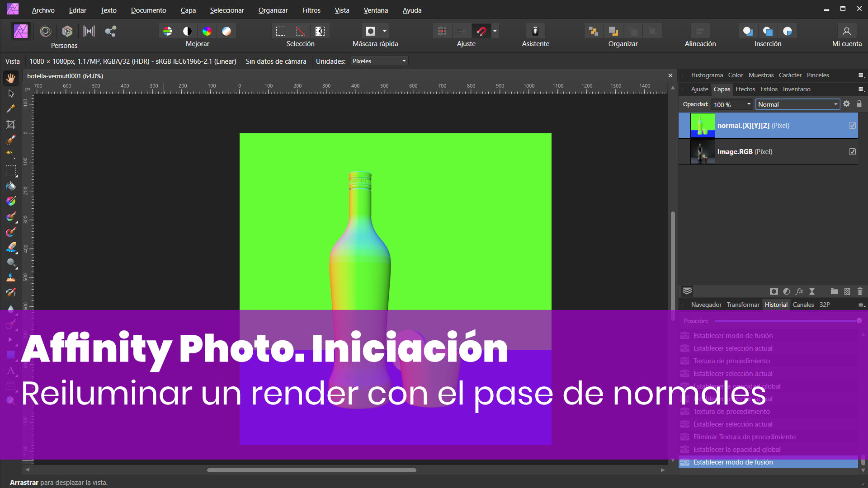Select the Selection Brush tool
The height and width of the screenshot is (488, 868).
11,140
